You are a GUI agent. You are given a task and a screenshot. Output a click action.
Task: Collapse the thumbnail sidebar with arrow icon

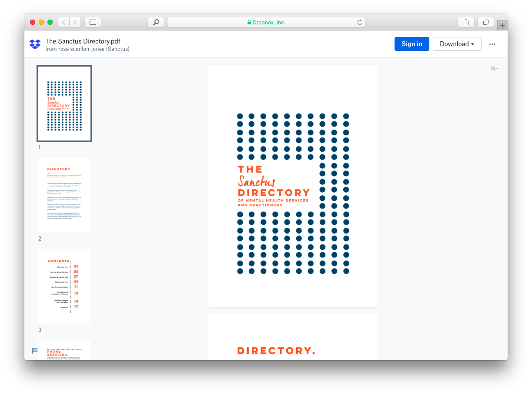pyautogui.click(x=494, y=68)
